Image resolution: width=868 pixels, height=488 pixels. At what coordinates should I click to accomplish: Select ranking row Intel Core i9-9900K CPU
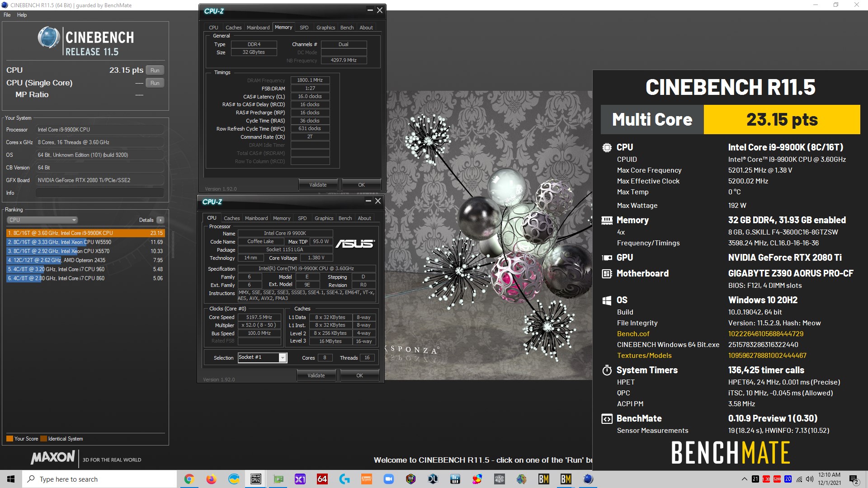point(85,233)
